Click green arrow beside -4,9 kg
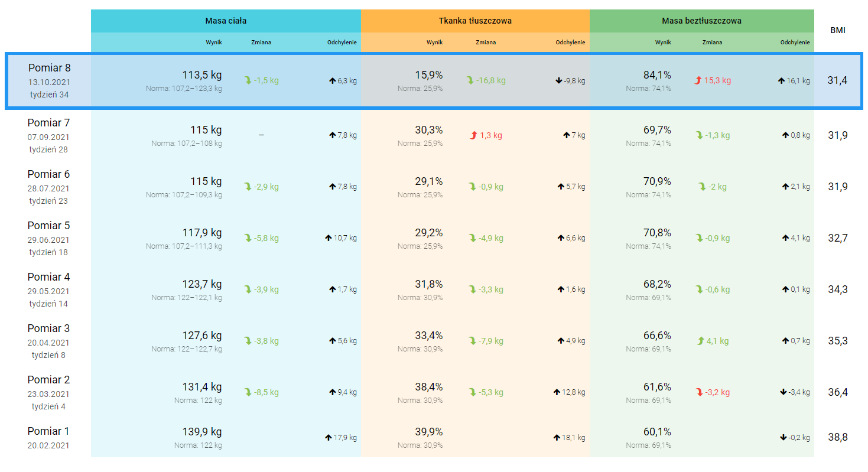The image size is (868, 472). click(x=472, y=238)
